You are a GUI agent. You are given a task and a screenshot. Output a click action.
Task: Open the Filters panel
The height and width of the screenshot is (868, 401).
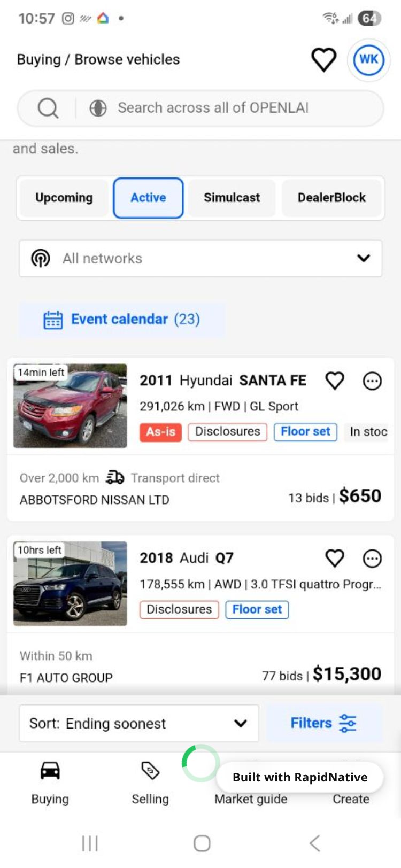tap(324, 723)
